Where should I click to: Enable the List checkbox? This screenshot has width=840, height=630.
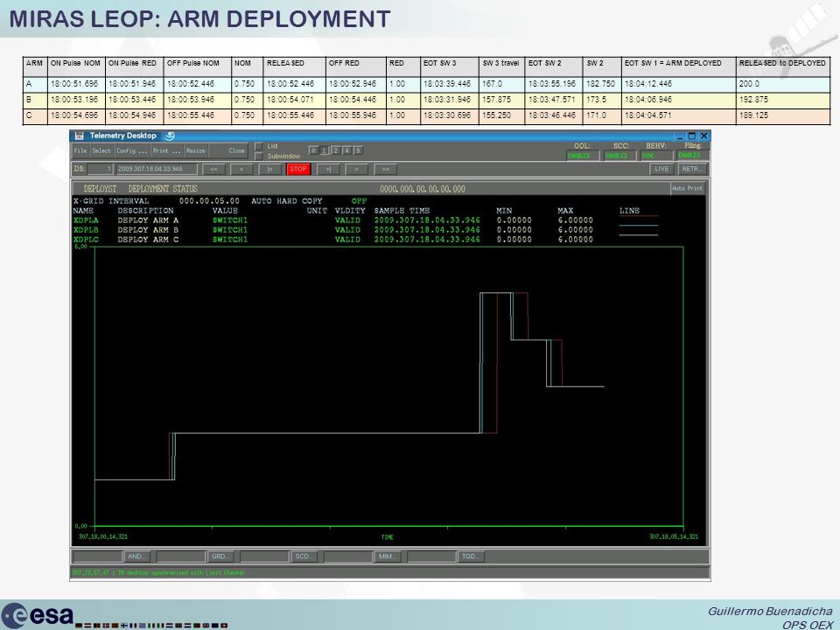[x=259, y=146]
